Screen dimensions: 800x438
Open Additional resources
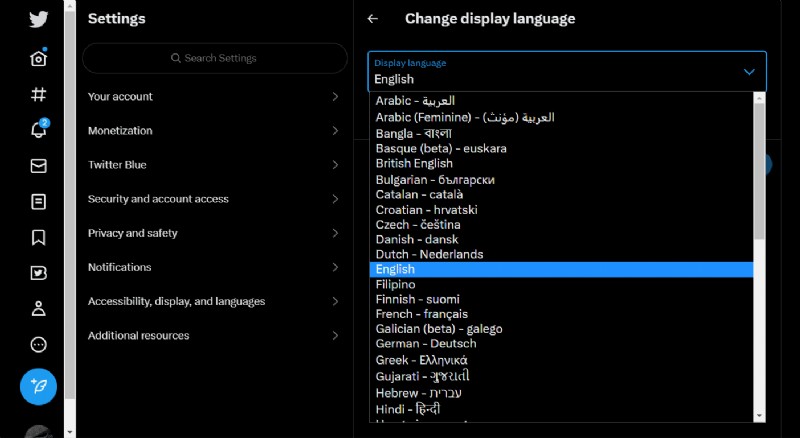pyautogui.click(x=214, y=336)
